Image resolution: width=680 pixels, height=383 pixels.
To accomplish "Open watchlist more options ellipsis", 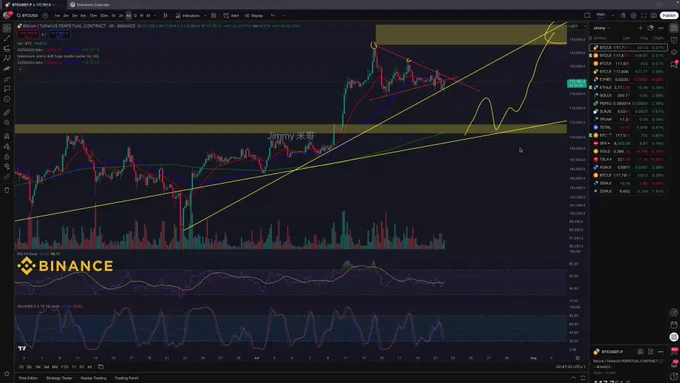I will pos(661,28).
